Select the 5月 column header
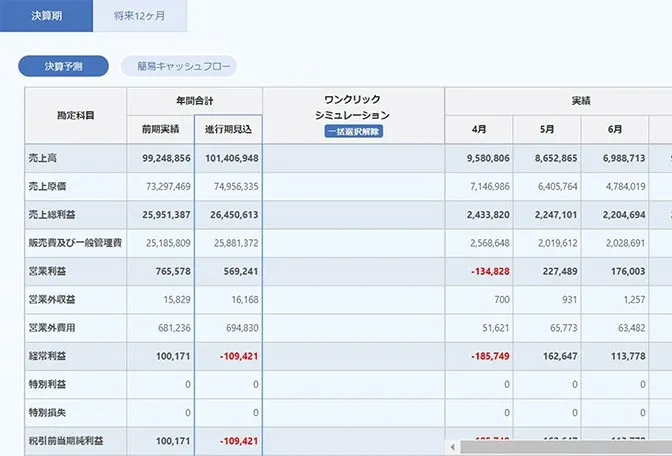Image resolution: width=672 pixels, height=456 pixels. (547, 129)
